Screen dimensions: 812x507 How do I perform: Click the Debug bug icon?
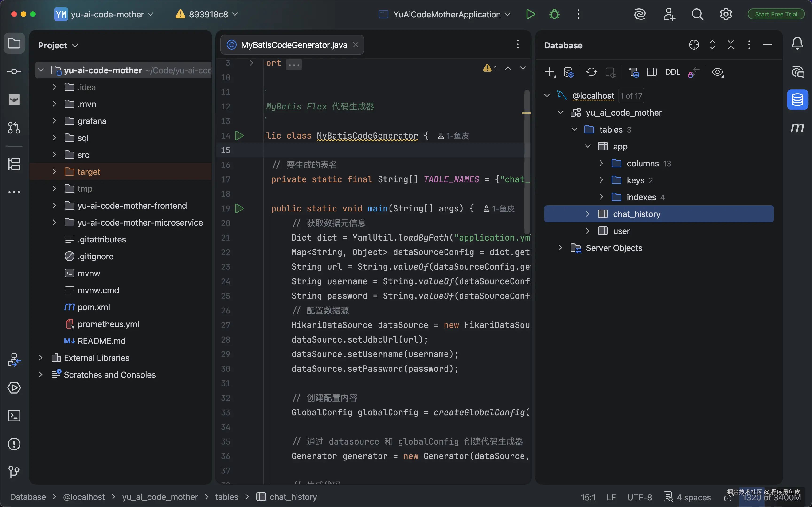pyautogui.click(x=554, y=14)
